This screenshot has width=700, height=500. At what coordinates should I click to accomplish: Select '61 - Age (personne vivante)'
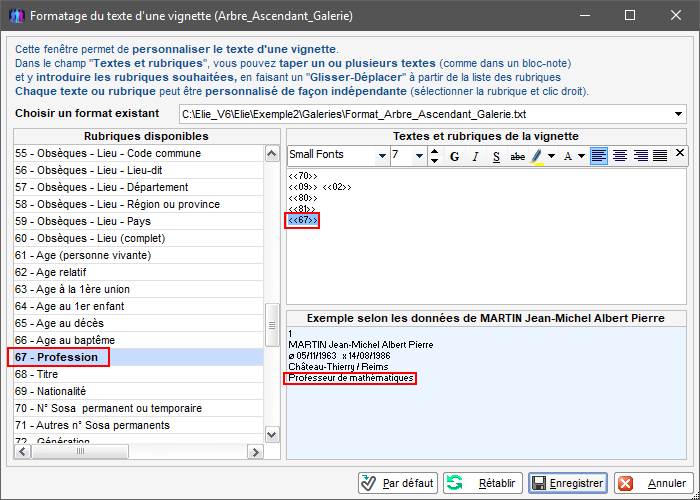click(139, 255)
